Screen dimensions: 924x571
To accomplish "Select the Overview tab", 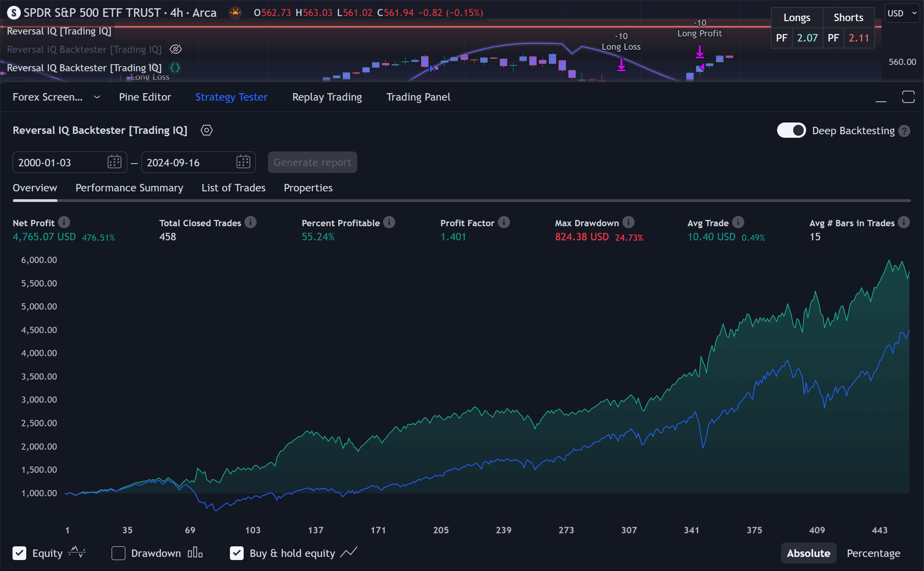I will 35,188.
